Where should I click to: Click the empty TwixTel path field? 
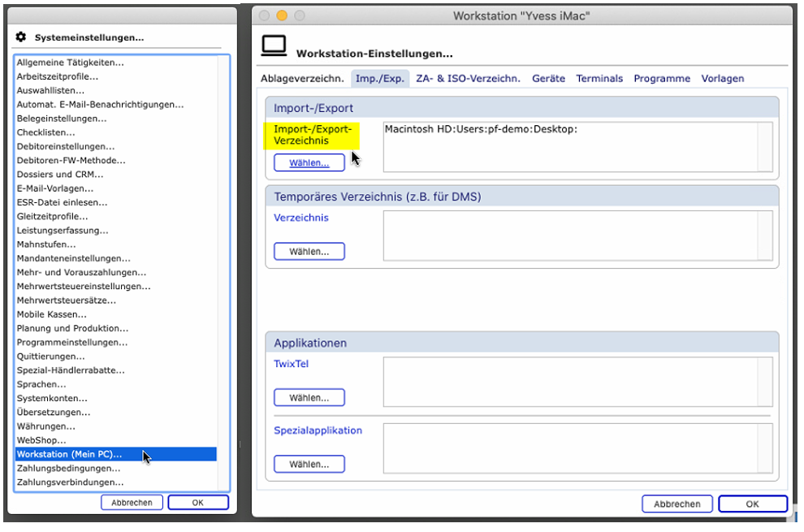coord(568,382)
